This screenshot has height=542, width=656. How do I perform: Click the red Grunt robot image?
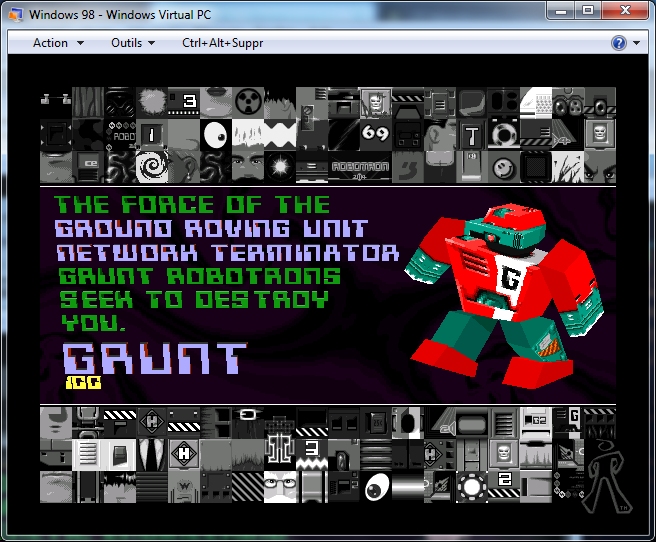click(504, 295)
